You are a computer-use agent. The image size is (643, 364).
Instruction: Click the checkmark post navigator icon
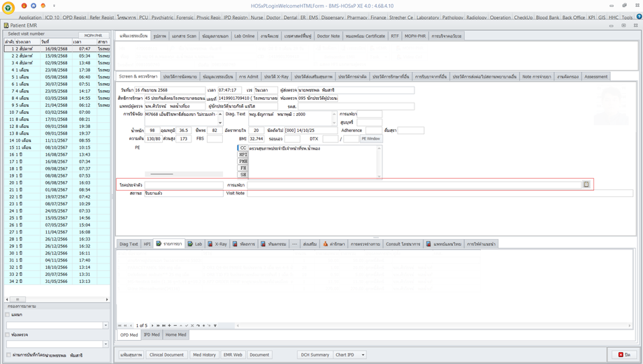click(187, 326)
